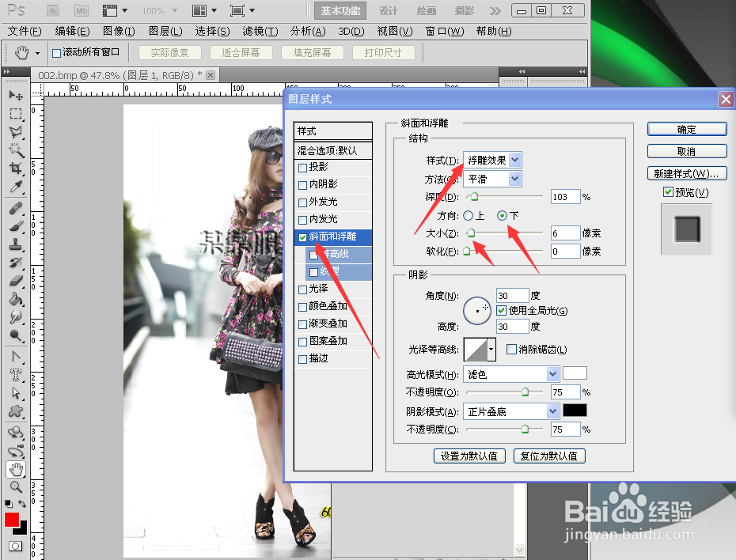Open the 文件(F) menu

pyautogui.click(x=25, y=32)
